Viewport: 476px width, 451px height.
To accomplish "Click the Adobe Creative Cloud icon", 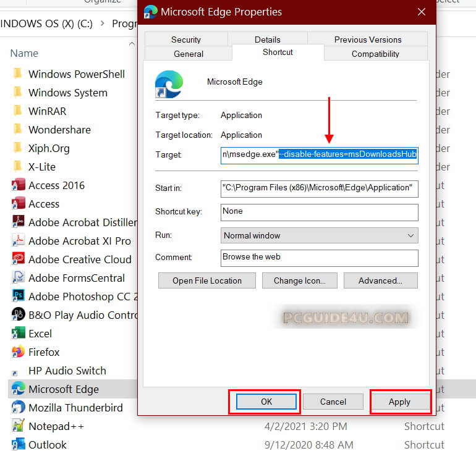I will click(18, 259).
